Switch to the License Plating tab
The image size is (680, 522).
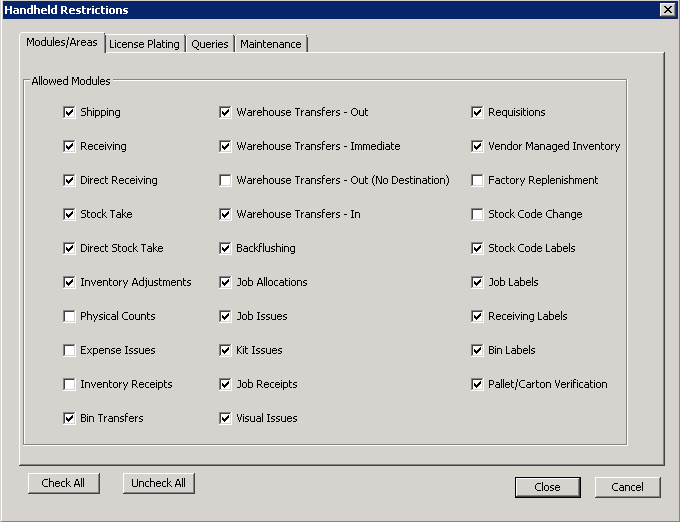pos(144,44)
